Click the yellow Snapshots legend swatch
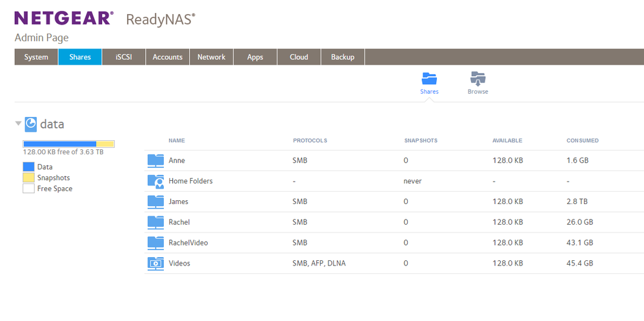This screenshot has width=644, height=321. coord(28,178)
